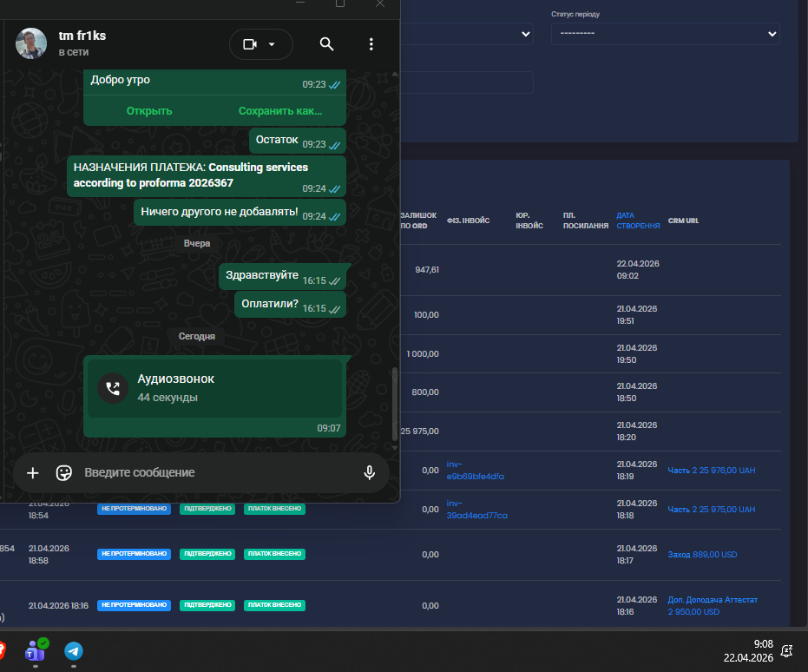Search within the tm fr1ks chat
Image resolution: width=808 pixels, height=672 pixels.
click(326, 44)
